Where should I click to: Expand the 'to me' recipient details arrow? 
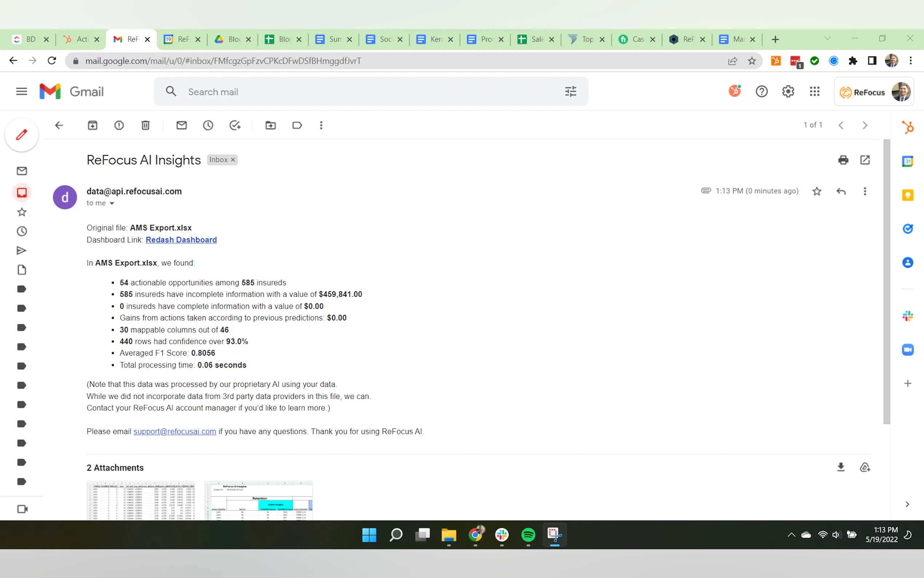click(x=112, y=203)
